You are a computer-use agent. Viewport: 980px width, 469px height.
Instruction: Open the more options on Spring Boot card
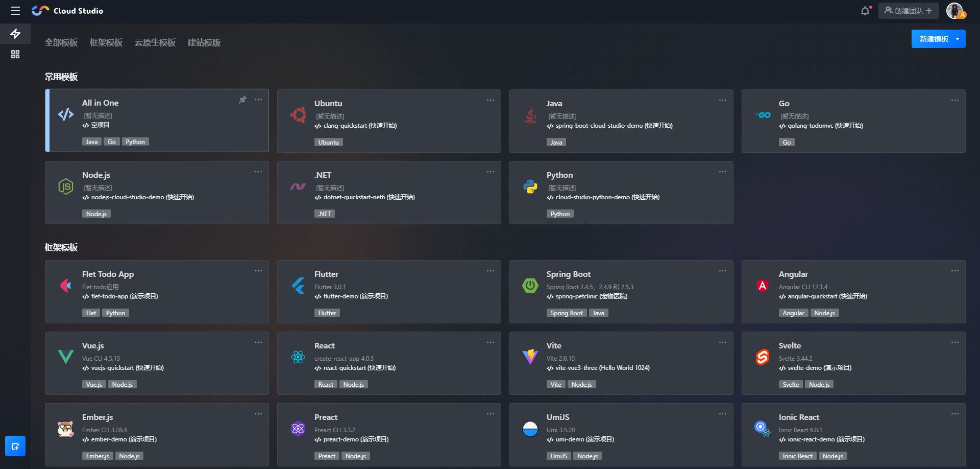tap(723, 271)
